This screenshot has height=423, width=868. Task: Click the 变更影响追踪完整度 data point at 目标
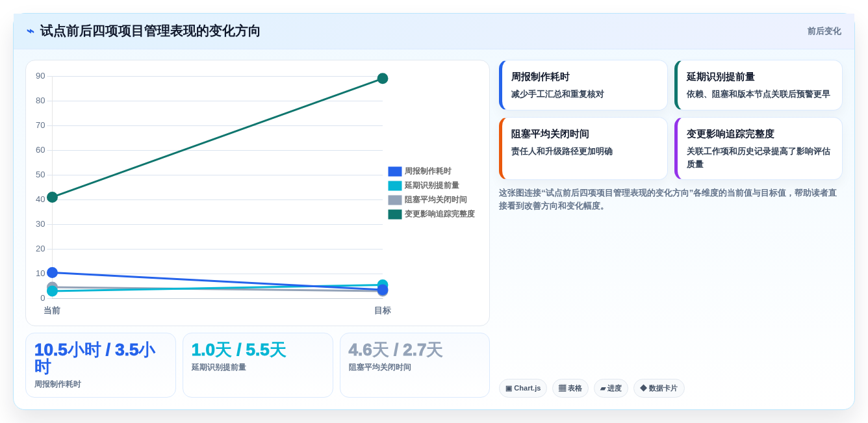[x=383, y=79]
